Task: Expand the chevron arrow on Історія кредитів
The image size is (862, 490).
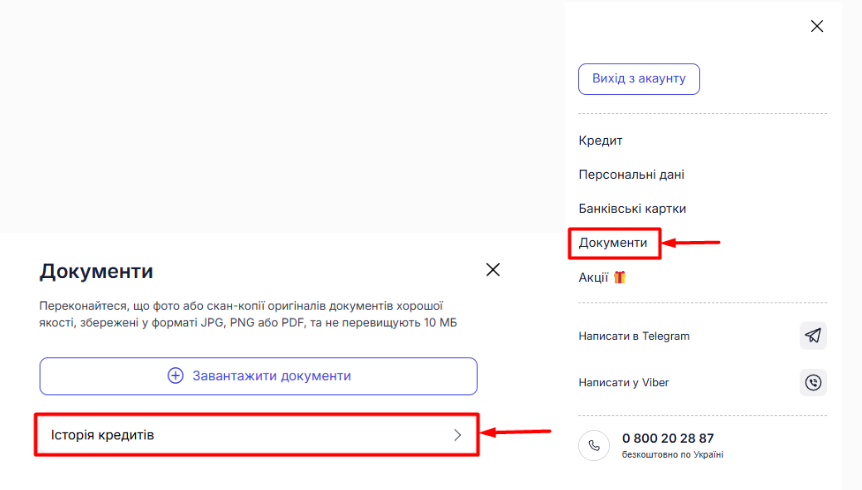Action: click(458, 435)
